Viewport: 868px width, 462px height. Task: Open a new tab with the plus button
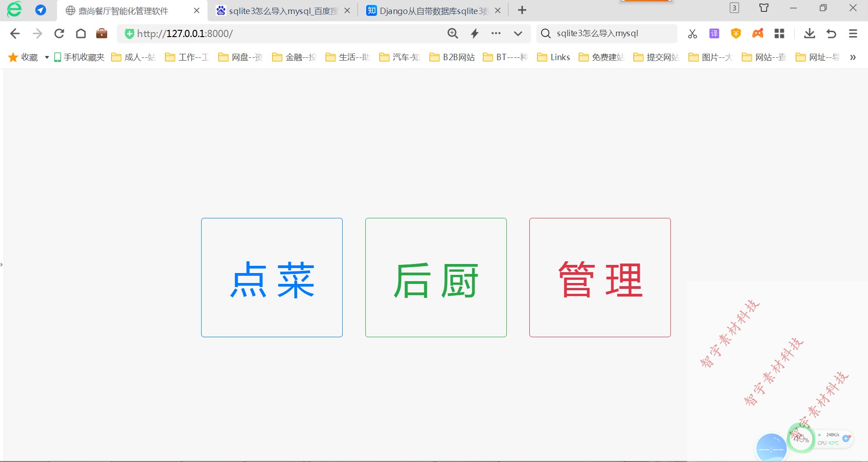[x=522, y=10]
